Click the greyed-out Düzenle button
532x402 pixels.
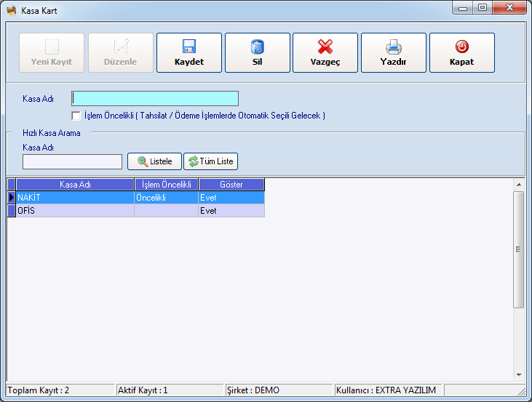click(121, 52)
